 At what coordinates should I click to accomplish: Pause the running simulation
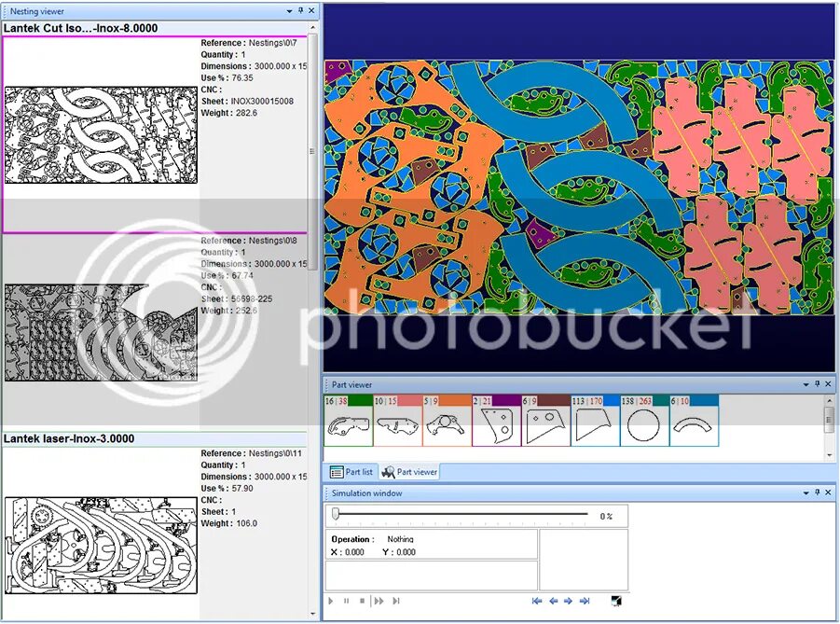[346, 601]
